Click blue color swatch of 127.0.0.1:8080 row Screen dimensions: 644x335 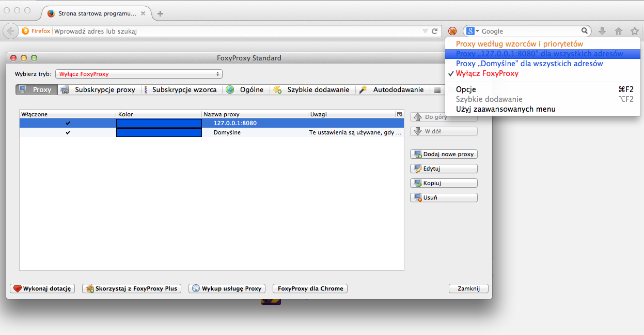click(x=159, y=123)
